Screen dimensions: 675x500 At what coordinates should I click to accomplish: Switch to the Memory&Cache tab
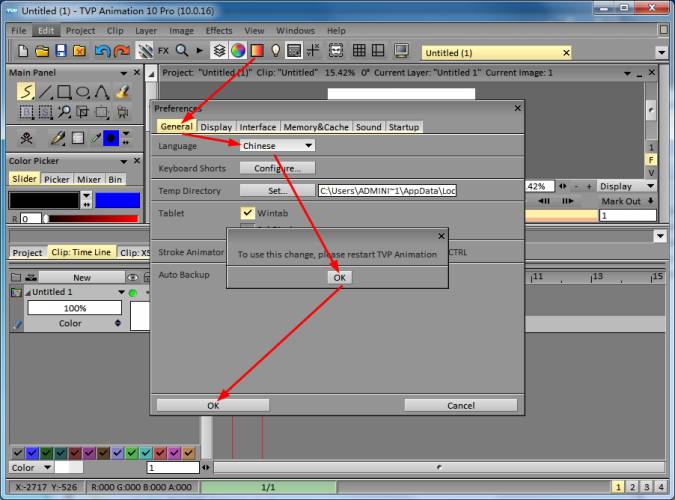(316, 127)
